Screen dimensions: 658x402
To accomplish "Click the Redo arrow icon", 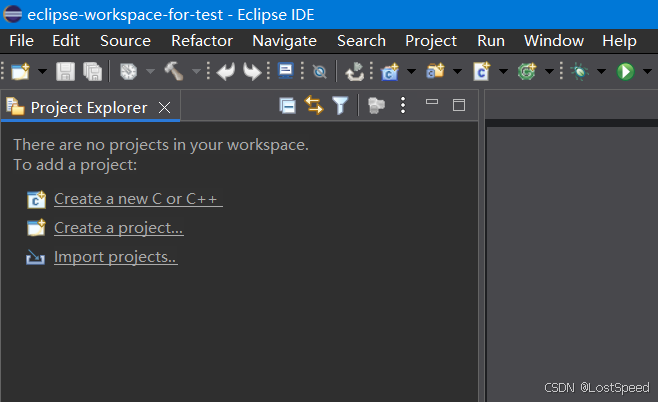I will (x=252, y=72).
